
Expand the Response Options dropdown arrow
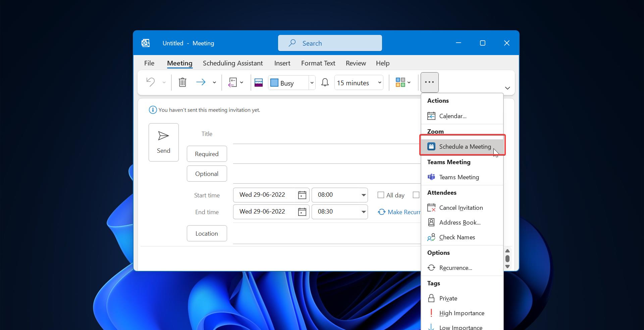coord(241,83)
